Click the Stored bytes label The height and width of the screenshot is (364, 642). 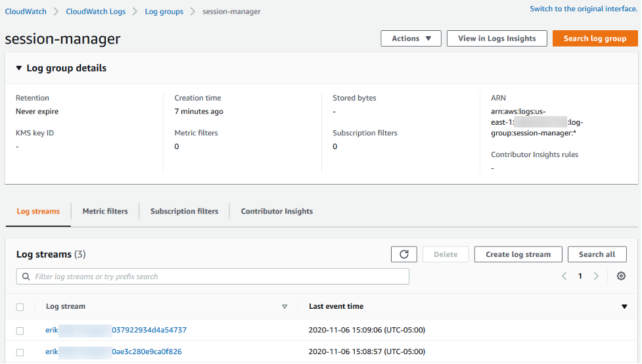click(354, 98)
